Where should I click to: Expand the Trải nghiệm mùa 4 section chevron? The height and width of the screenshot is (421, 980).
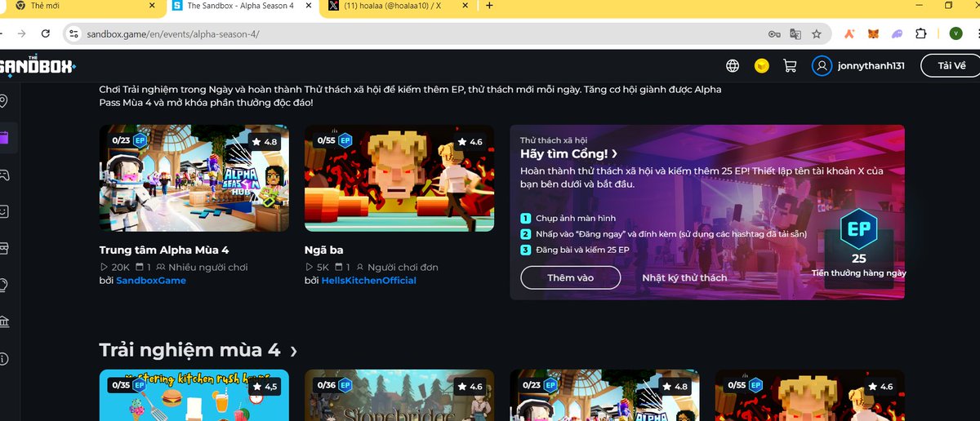coord(293,352)
